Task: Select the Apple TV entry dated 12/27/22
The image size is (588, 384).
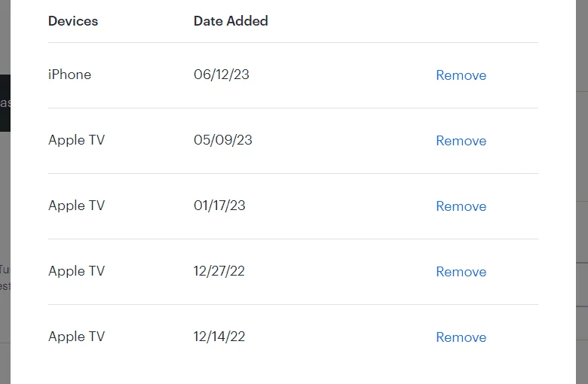Action: click(76, 272)
